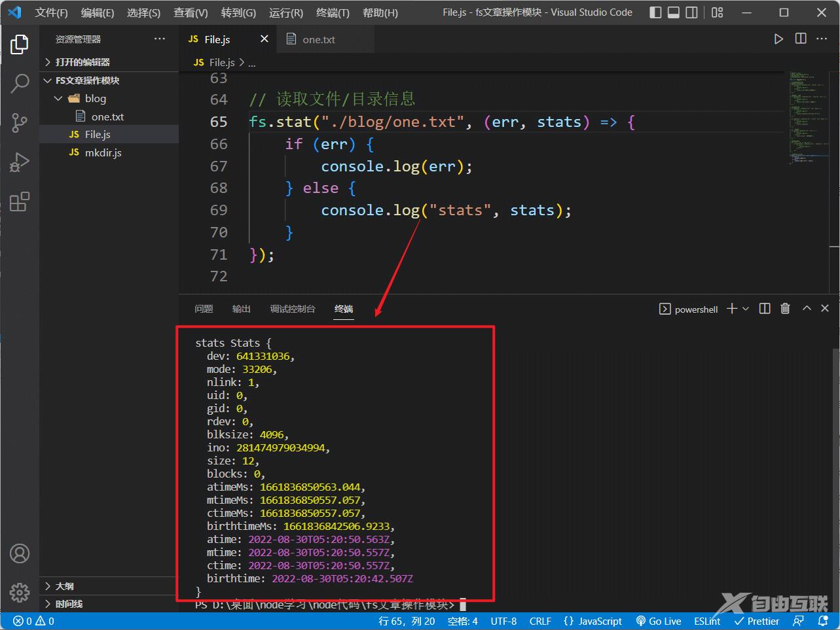Viewport: 840px width, 630px height.
Task: Toggle secondary side bar layout icon
Action: coord(691,12)
